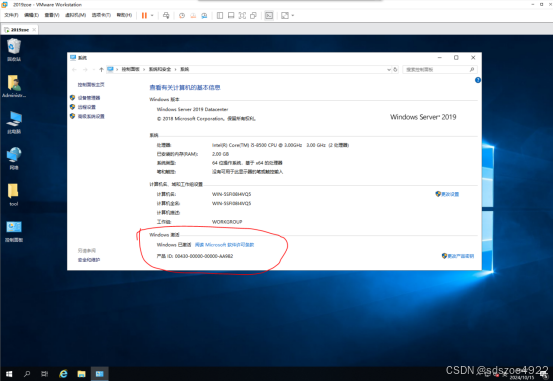Open 高级系统设置 from the sidebar
Image resolution: width=553 pixels, height=382 pixels.
[x=91, y=116]
